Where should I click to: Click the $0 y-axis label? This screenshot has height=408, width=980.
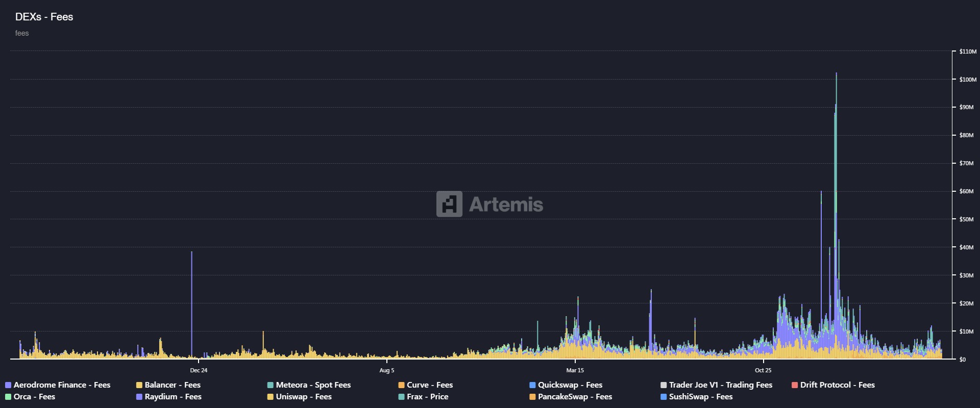(x=962, y=360)
